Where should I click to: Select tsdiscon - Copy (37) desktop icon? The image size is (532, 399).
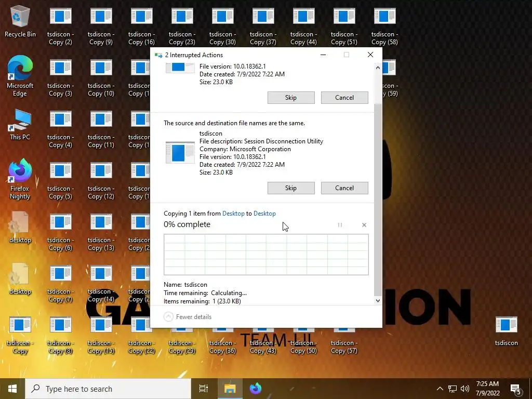click(x=263, y=27)
